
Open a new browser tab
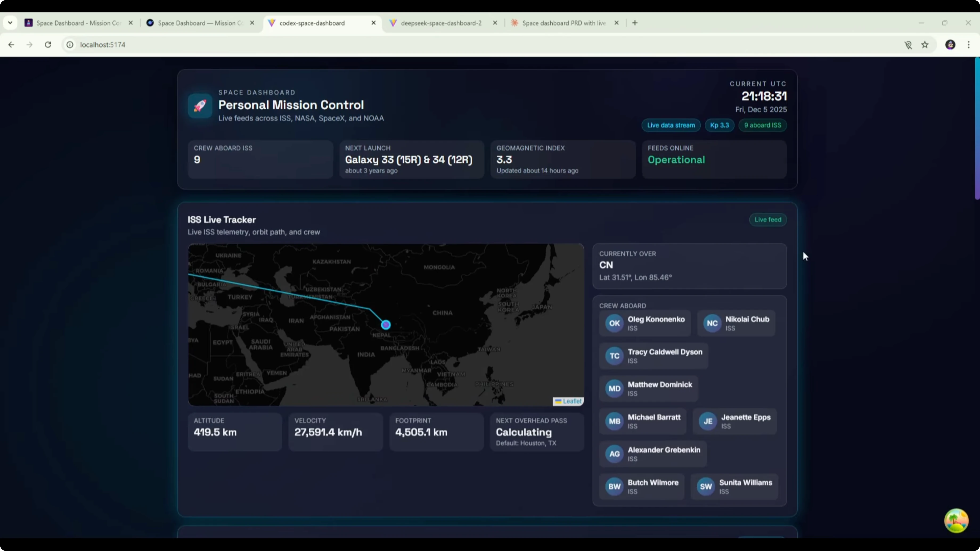(x=635, y=23)
